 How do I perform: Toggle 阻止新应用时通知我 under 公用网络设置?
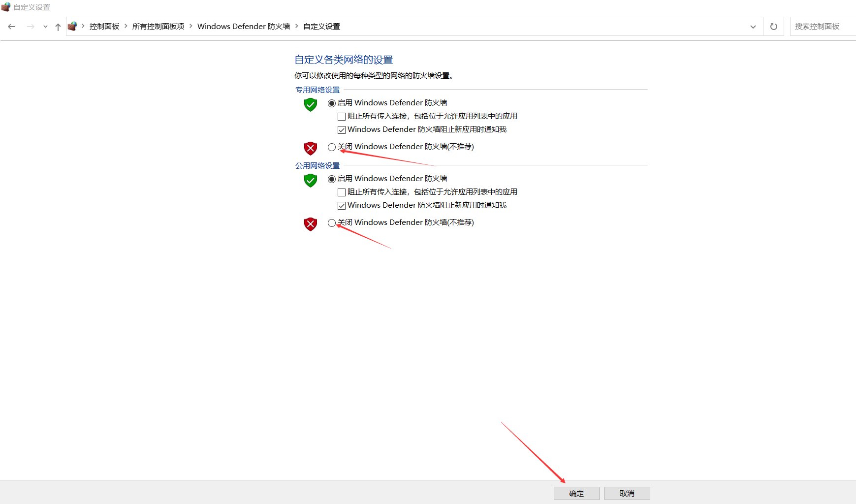(x=342, y=206)
